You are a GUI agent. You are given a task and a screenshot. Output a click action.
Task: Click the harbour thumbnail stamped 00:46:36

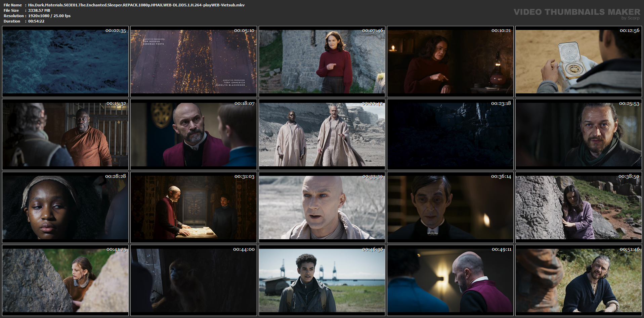(x=322, y=280)
